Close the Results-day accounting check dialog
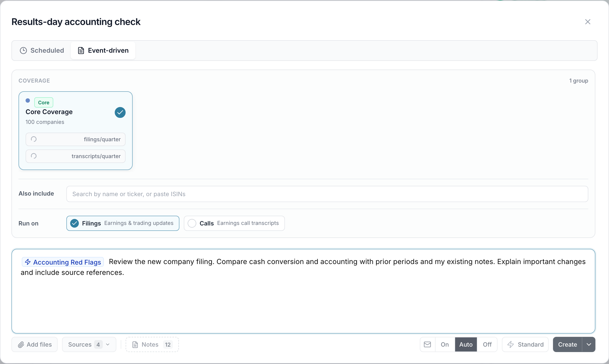 click(588, 22)
